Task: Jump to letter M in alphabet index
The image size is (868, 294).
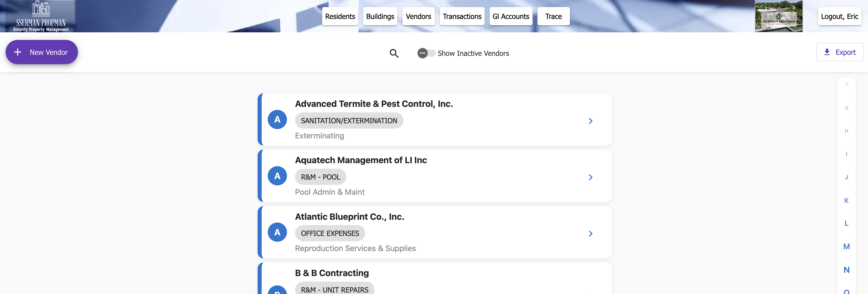Action: point(846,247)
